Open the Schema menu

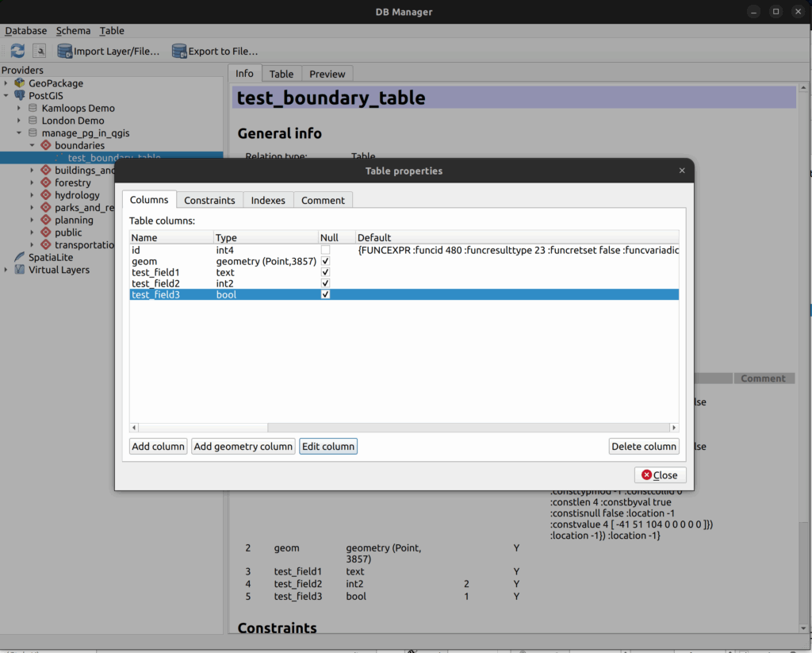(x=73, y=31)
